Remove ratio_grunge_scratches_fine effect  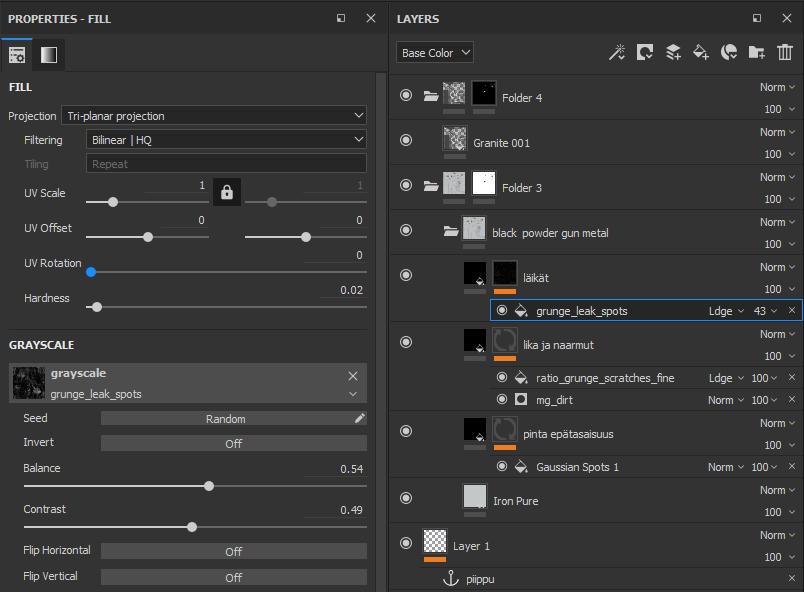pyautogui.click(x=792, y=377)
